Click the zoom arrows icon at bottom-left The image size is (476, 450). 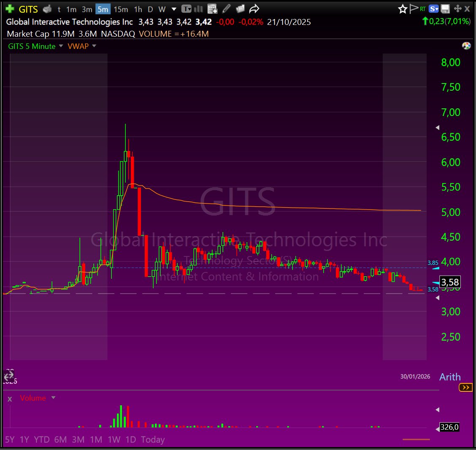coord(9,377)
